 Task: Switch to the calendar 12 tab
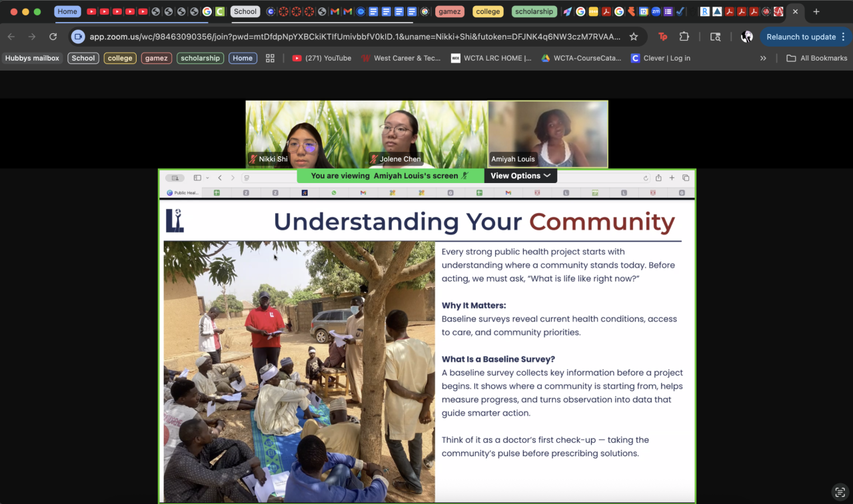click(x=644, y=11)
